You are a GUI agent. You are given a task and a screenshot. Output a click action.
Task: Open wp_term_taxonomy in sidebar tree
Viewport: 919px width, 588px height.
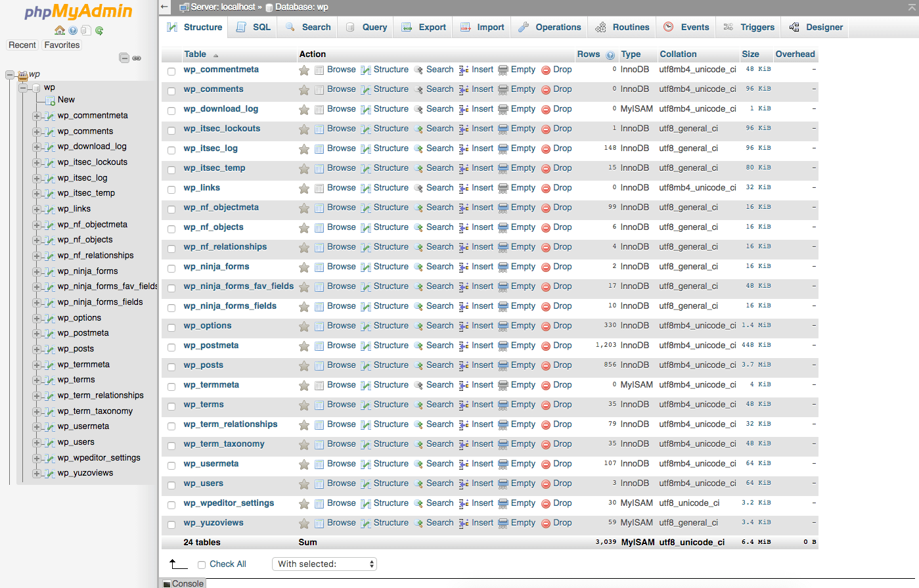(x=95, y=411)
